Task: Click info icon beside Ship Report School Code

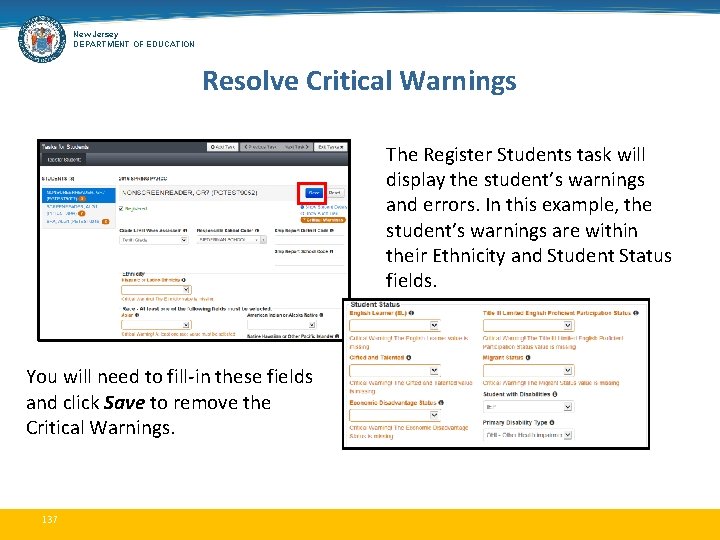Action: click(x=332, y=251)
